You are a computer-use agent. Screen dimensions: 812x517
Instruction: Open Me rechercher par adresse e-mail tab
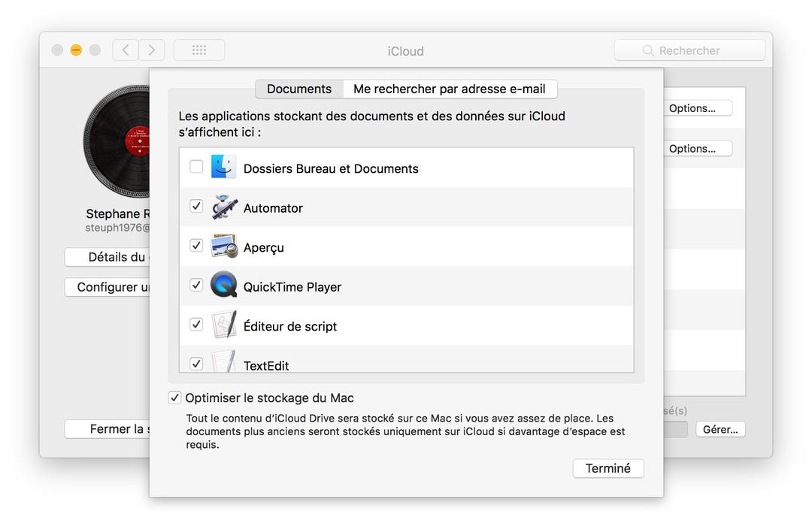pos(450,89)
